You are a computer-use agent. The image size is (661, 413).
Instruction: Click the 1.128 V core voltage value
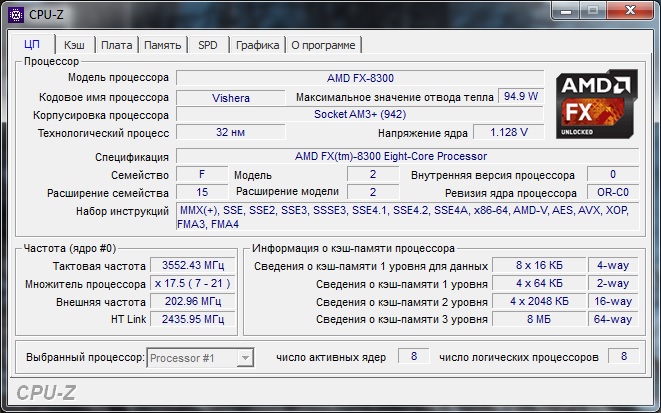pos(509,132)
